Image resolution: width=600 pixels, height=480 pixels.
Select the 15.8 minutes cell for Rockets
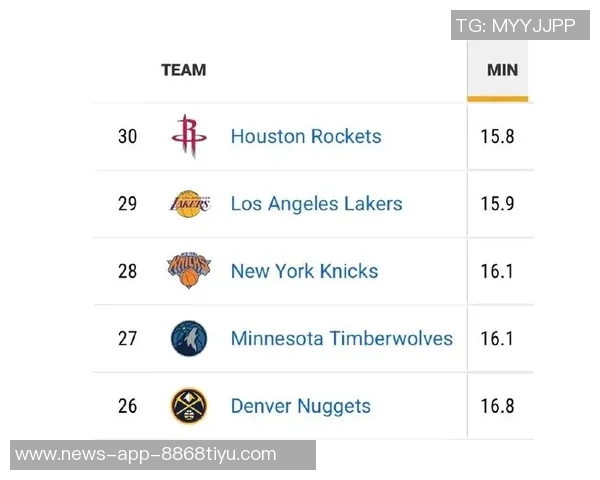(x=497, y=136)
